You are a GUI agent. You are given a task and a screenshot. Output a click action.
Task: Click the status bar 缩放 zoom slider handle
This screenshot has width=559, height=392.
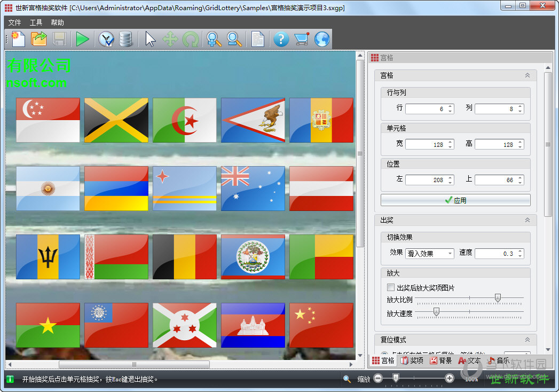396,378
